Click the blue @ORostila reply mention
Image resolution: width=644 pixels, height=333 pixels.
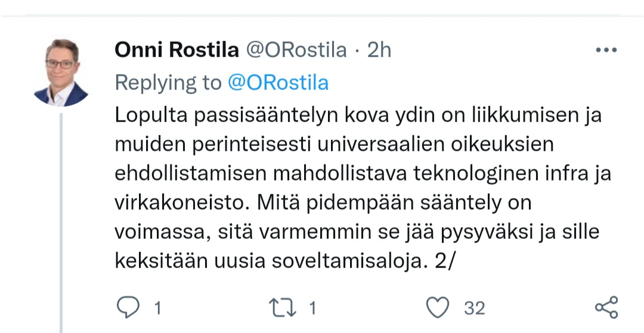278,83
